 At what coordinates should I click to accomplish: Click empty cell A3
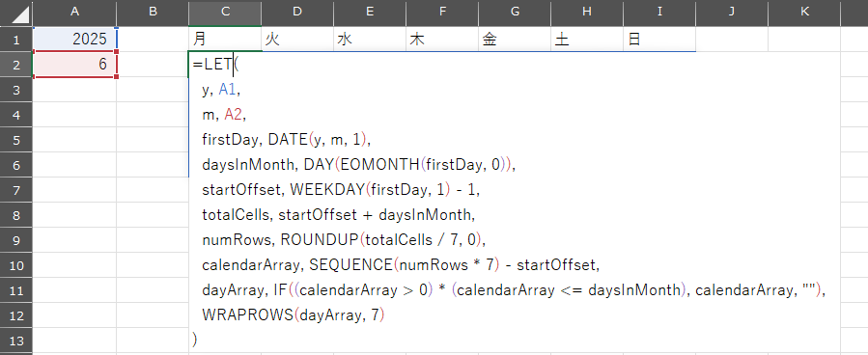[74, 90]
